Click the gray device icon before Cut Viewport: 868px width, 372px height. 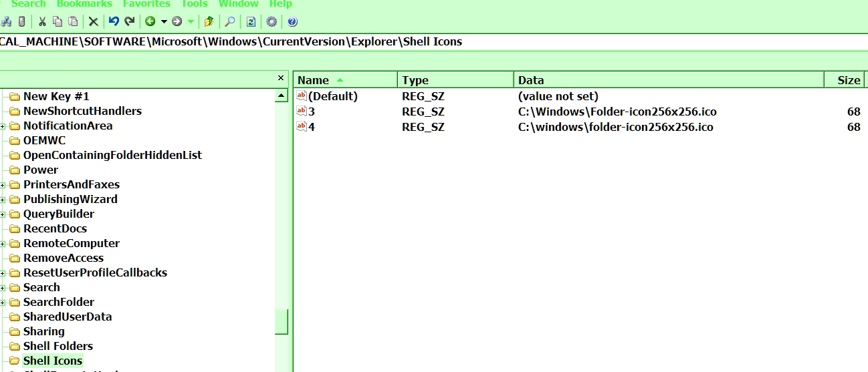pos(22,21)
